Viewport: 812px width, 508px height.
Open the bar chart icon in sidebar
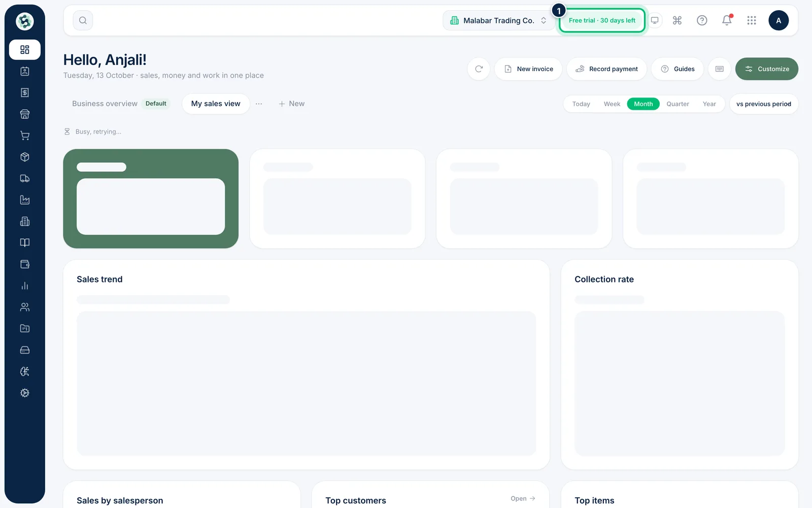pos(24,285)
